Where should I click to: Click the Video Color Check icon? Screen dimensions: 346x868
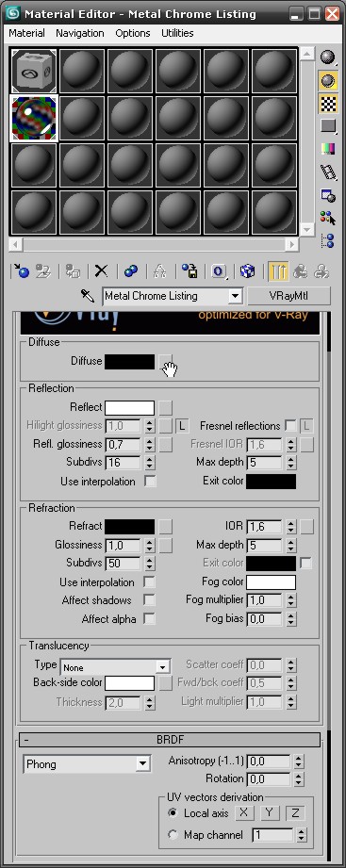(x=328, y=149)
